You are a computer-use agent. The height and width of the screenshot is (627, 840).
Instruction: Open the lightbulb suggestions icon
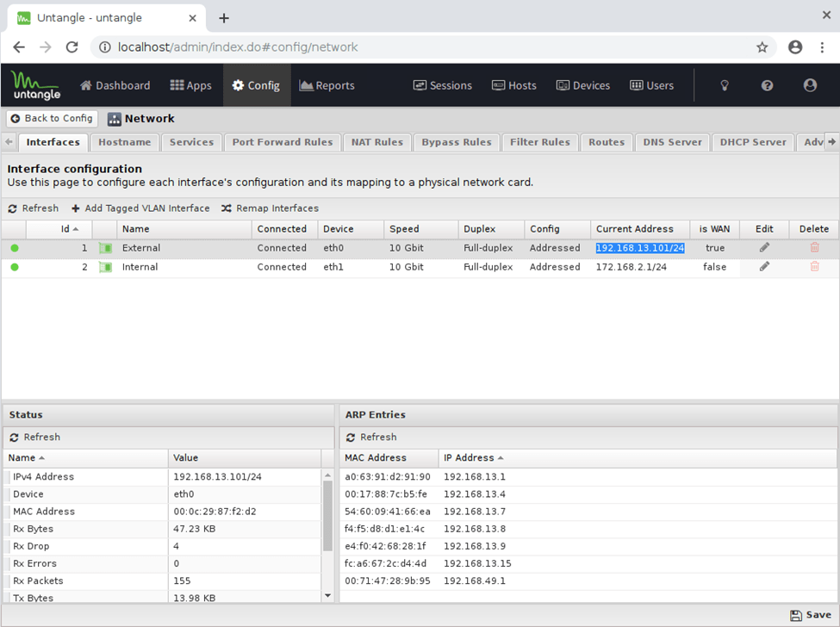pos(725,85)
